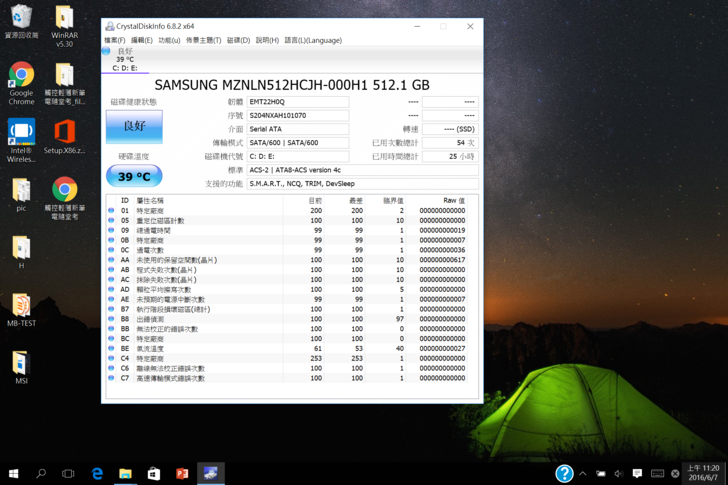Image resolution: width=728 pixels, height=485 pixels.
Task: Open Microsoft Edge from the taskbar
Action: coord(97,473)
